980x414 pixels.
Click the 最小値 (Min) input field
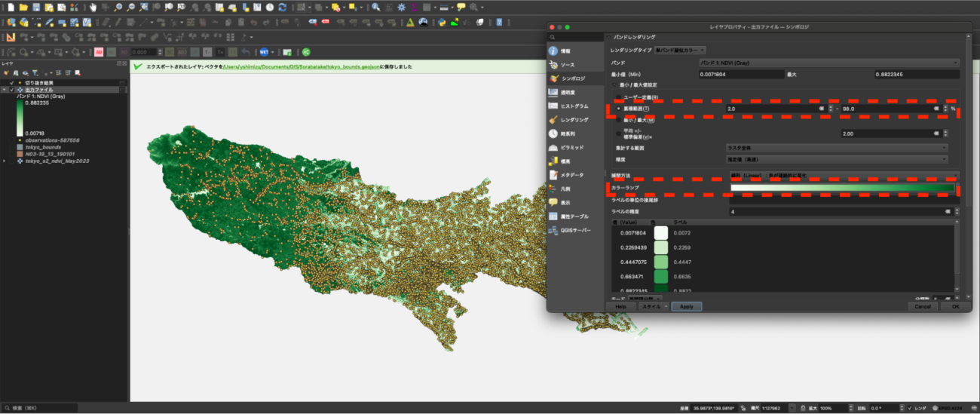tap(741, 74)
